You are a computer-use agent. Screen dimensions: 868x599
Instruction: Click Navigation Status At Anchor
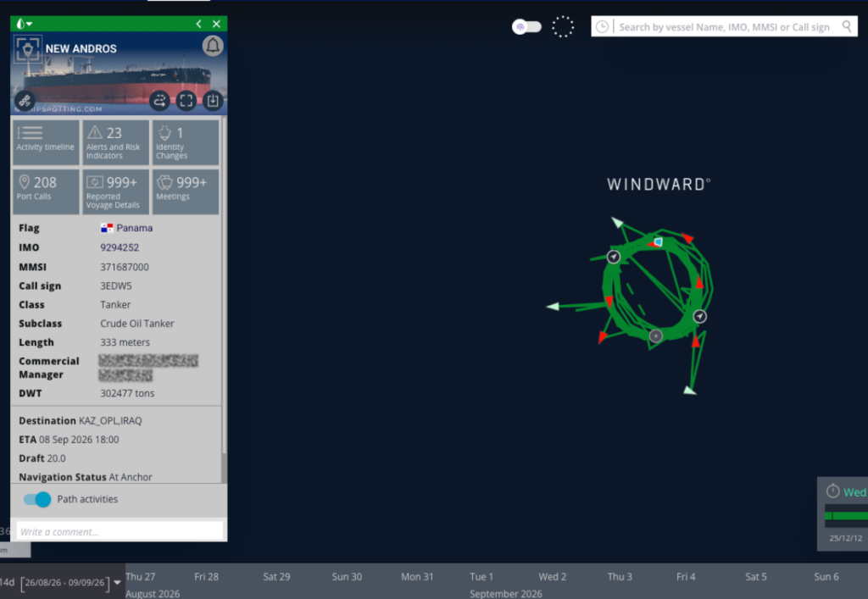(86, 477)
